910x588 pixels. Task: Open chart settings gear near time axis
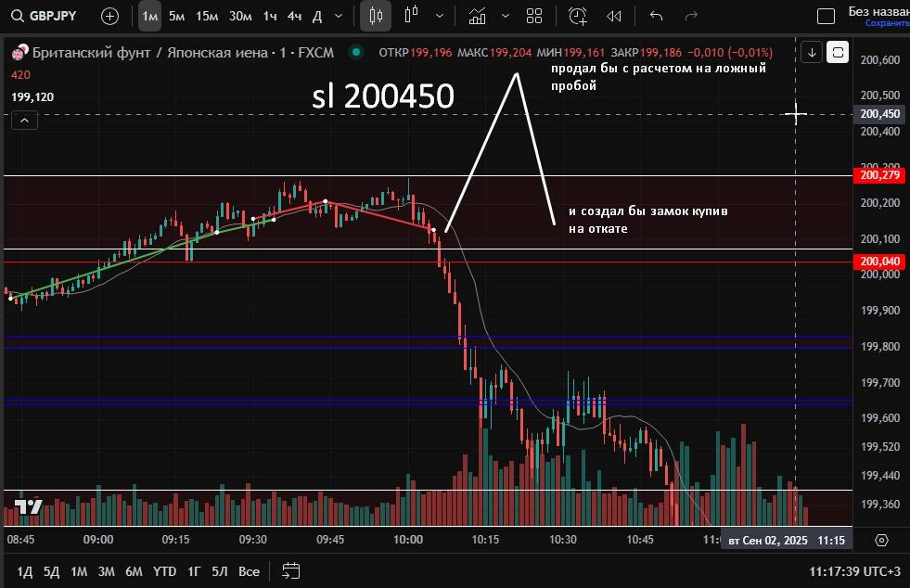881,540
